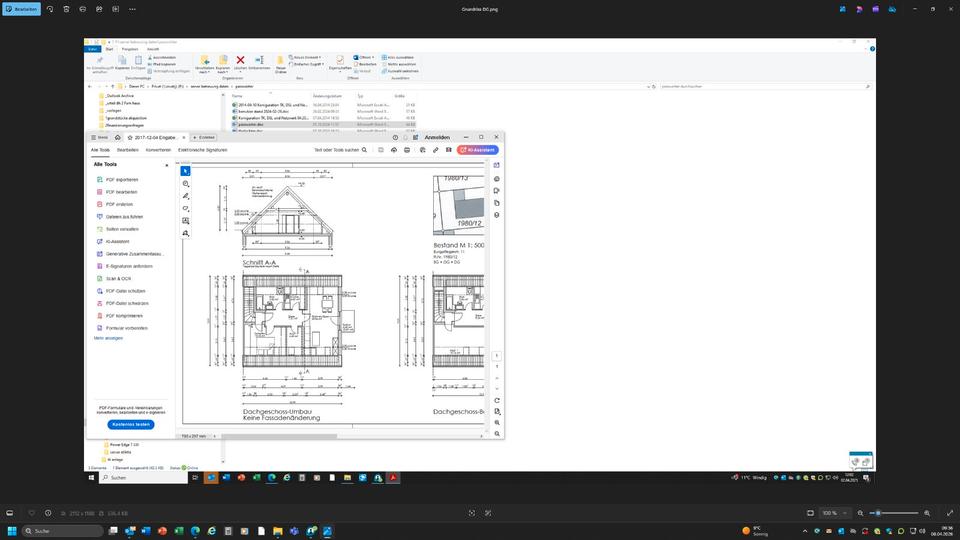
Task: Click the Acrobat zoom-in icon on right rail
Action: (x=497, y=422)
